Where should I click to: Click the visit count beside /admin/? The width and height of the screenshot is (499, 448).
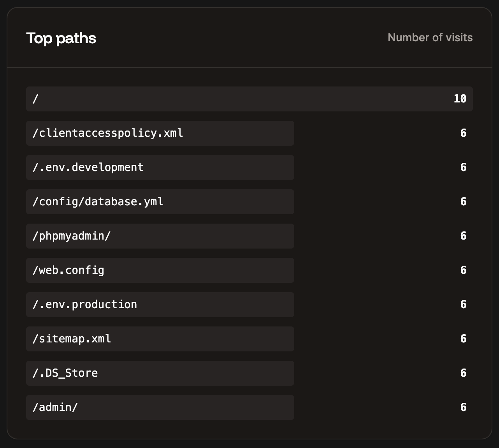coord(463,407)
